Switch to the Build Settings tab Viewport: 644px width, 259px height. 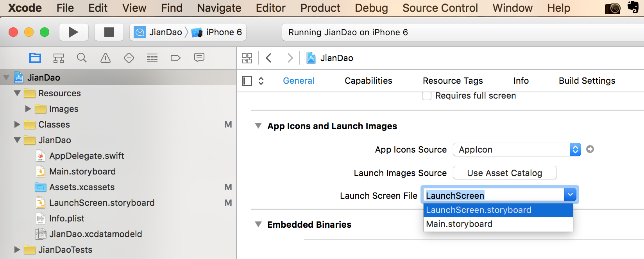(587, 81)
